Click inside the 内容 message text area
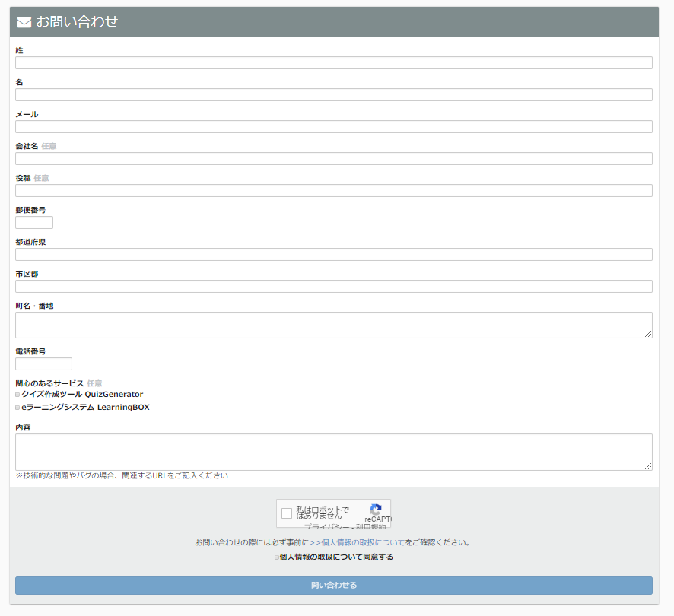Image resolution: width=674 pixels, height=616 pixels. [333, 452]
